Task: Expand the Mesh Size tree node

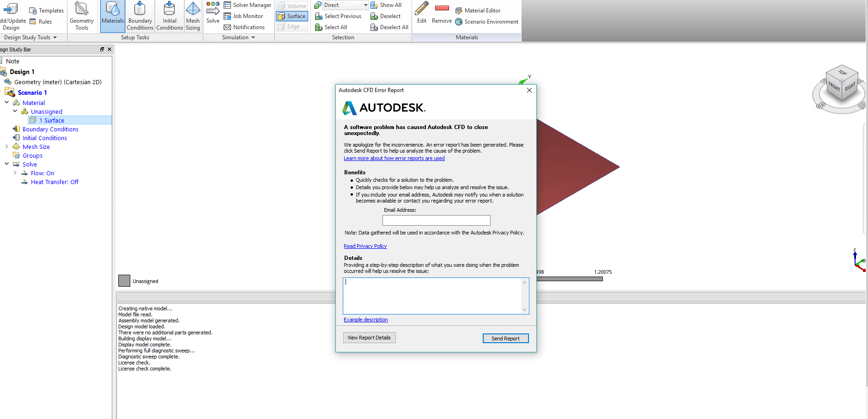Action: pos(7,147)
